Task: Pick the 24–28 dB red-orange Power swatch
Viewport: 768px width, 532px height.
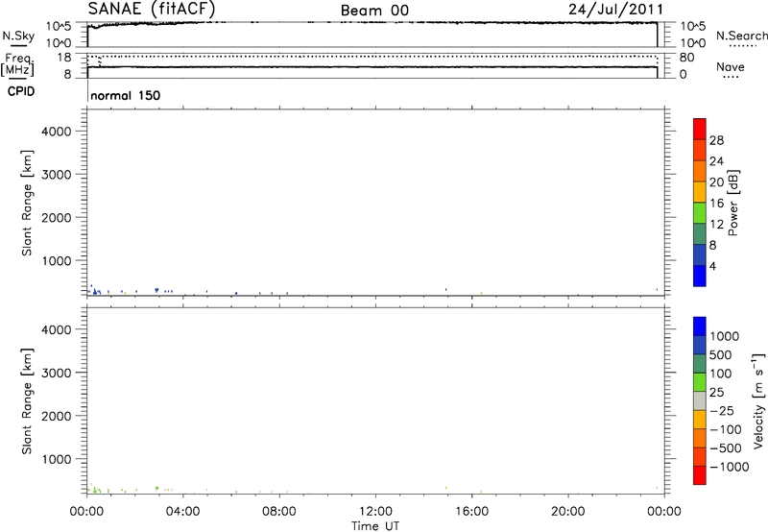Action: 700,150
